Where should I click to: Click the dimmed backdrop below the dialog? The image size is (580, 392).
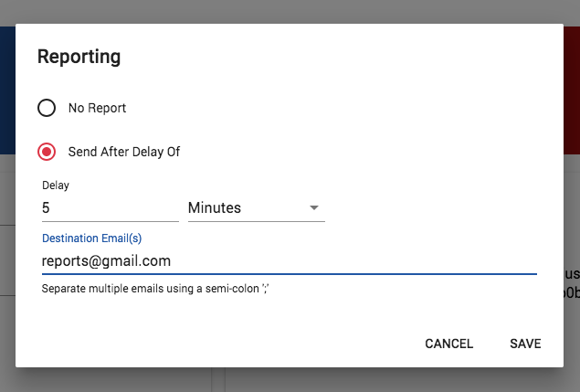point(290,380)
